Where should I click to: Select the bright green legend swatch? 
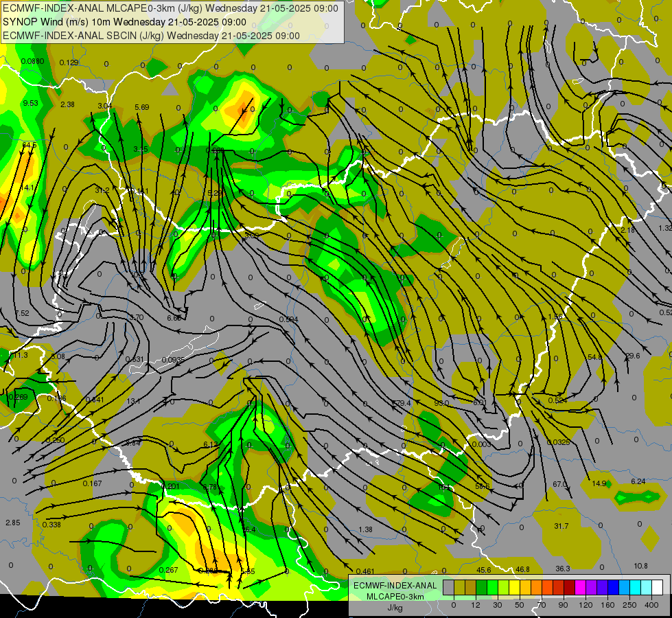tap(493, 587)
